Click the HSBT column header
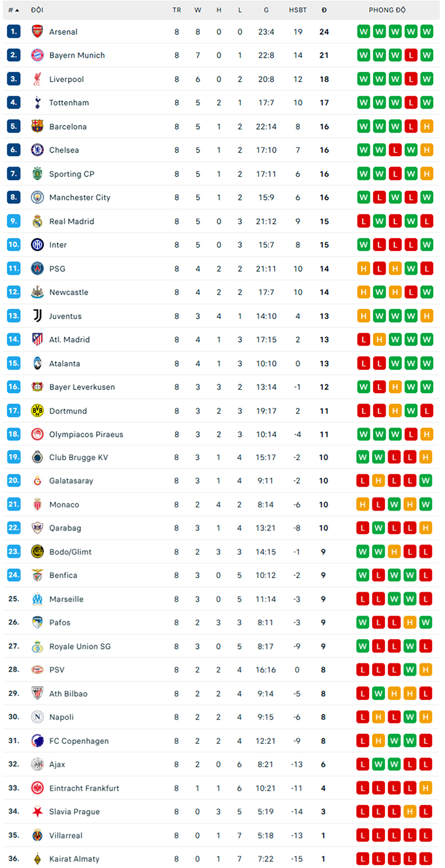The height and width of the screenshot is (868, 445). (x=298, y=9)
